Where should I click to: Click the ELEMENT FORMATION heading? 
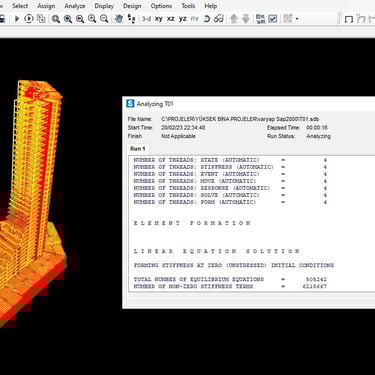tap(192, 223)
